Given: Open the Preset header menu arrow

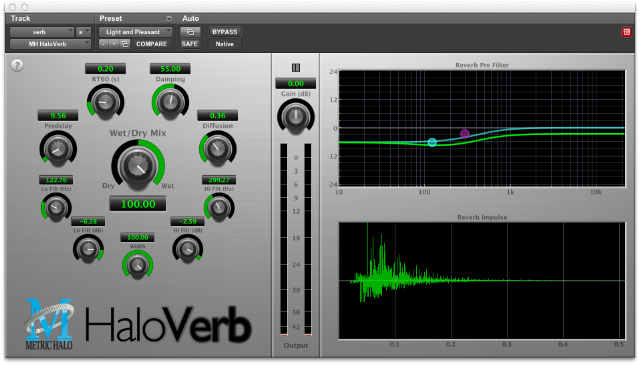Looking at the screenshot, I should point(169,19).
